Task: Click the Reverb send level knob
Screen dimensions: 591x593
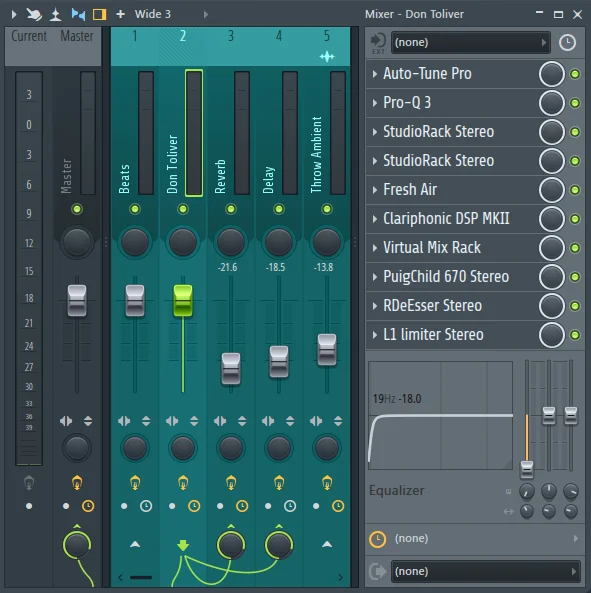Action: point(231,545)
